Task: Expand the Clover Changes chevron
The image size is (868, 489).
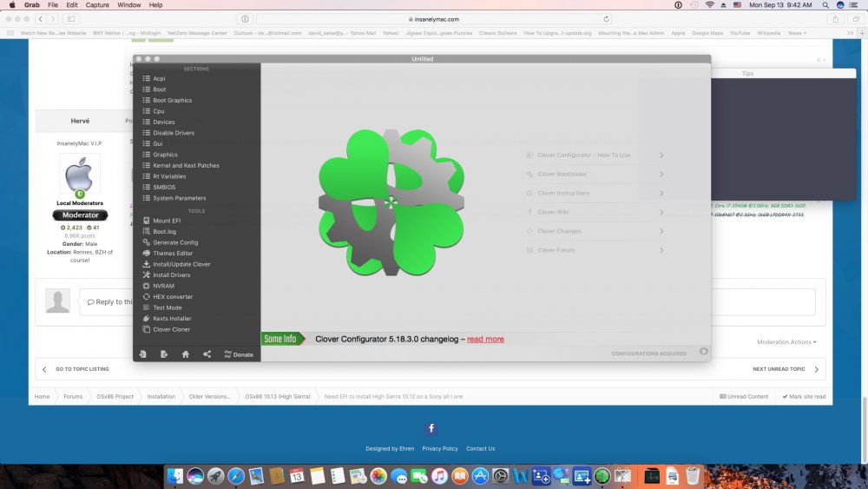Action: point(661,232)
